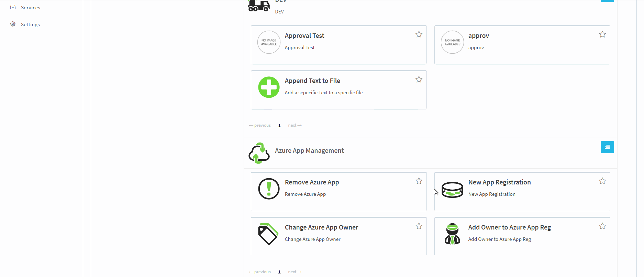Click the Azure App Management cloud icon
644x277 pixels.
259,153
